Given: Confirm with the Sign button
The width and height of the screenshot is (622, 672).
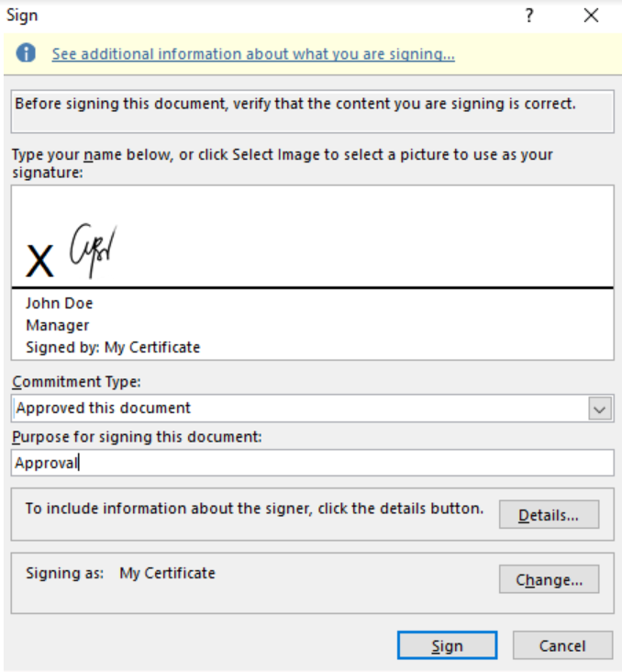Looking at the screenshot, I should (x=447, y=645).
